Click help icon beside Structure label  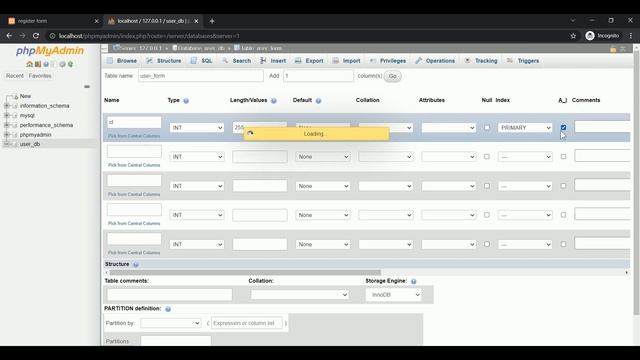(x=136, y=264)
